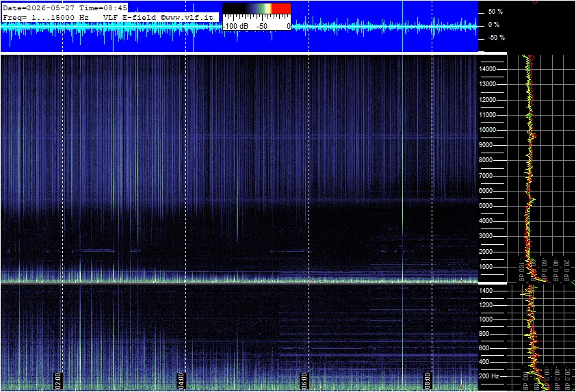Screen dimensions: 576x392
Task: Click the '200 Hz' axis label
Action: 489,376
